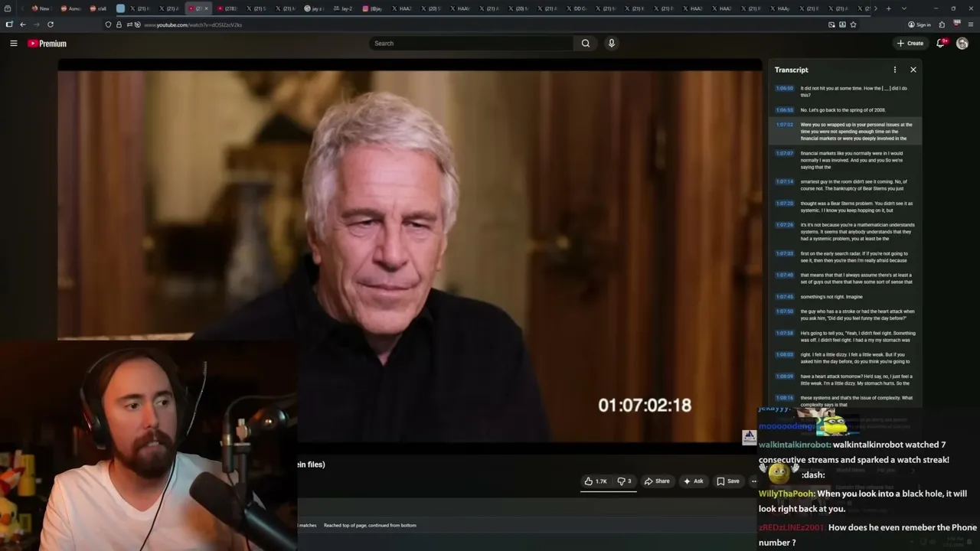Screen dimensions: 980x551
Task: Share the video
Action: point(657,481)
